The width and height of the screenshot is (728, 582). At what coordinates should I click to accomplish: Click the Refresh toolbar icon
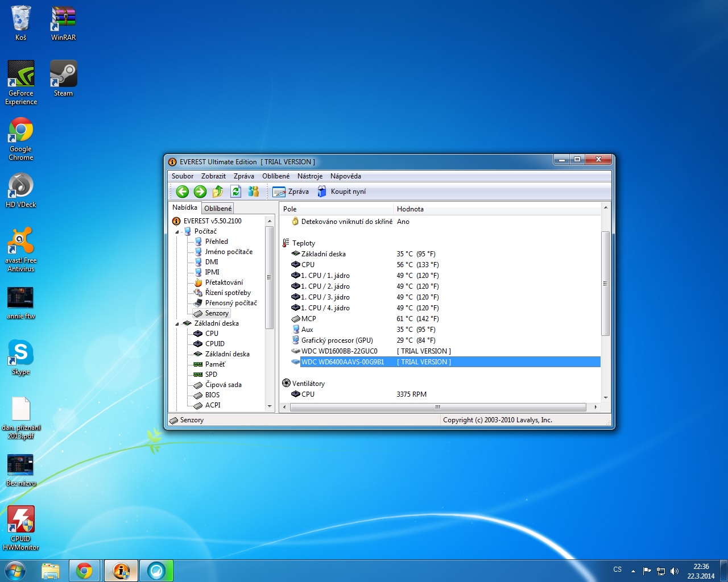(x=235, y=192)
